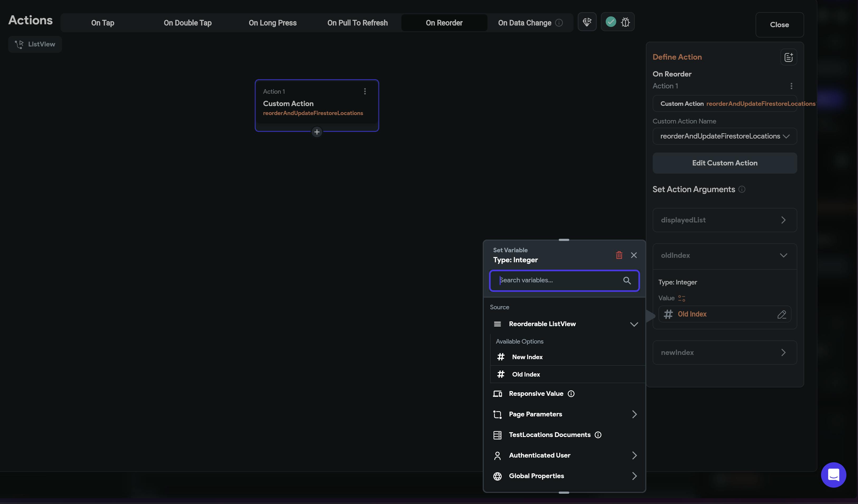Click the Search variables input field

[558, 280]
